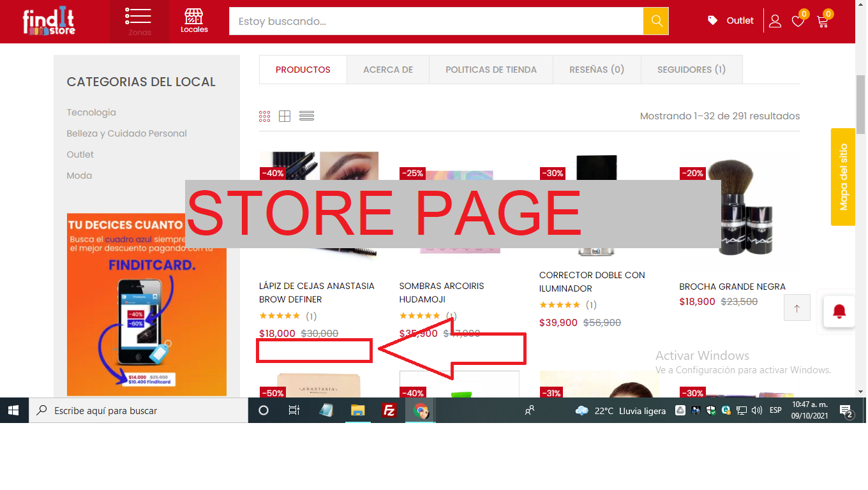Switch to small dotted grid view

tap(265, 116)
